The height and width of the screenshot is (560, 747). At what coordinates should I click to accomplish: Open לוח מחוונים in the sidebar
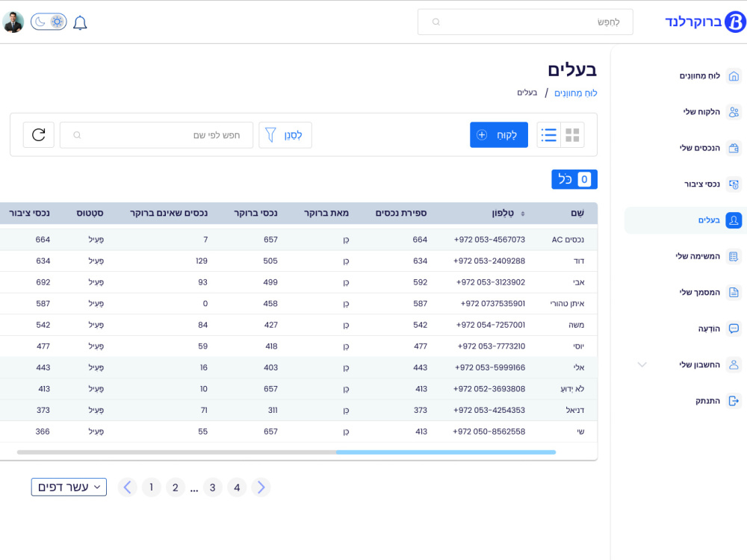(700, 75)
